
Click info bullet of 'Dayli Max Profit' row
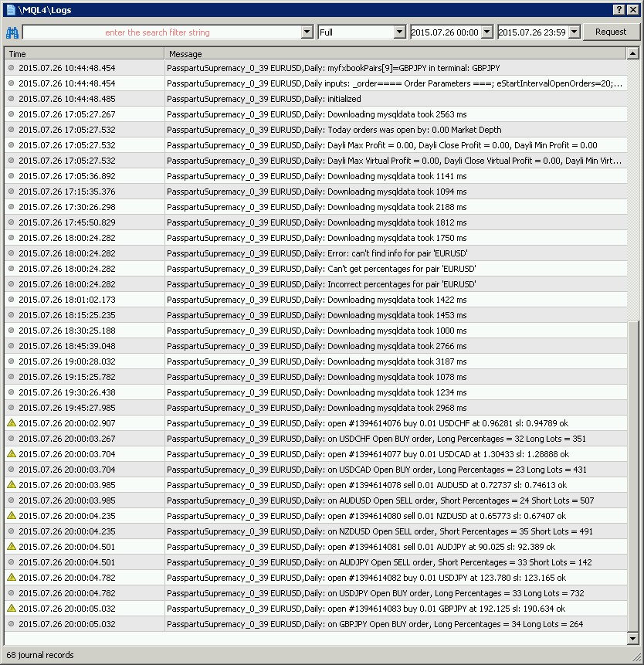tap(12, 145)
